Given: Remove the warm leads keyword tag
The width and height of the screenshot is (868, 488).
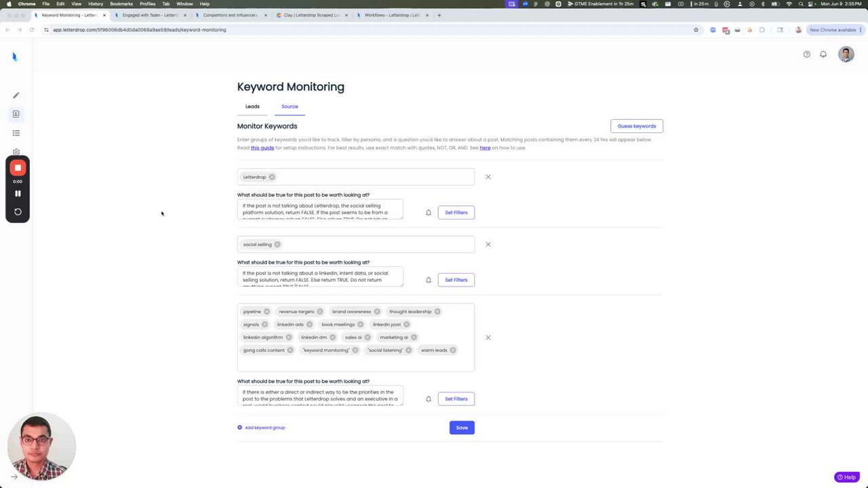Looking at the screenshot, I should pos(453,350).
